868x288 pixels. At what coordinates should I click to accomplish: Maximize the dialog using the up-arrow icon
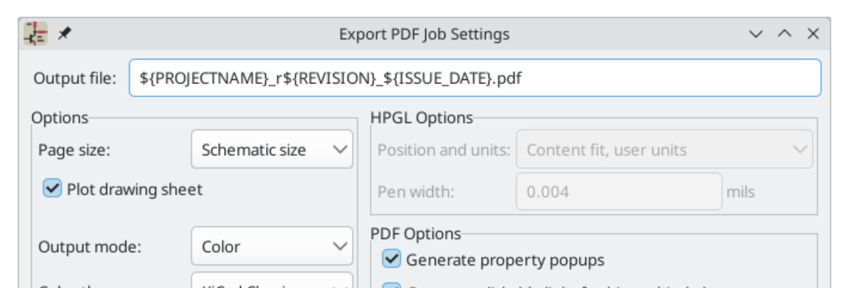point(784,33)
